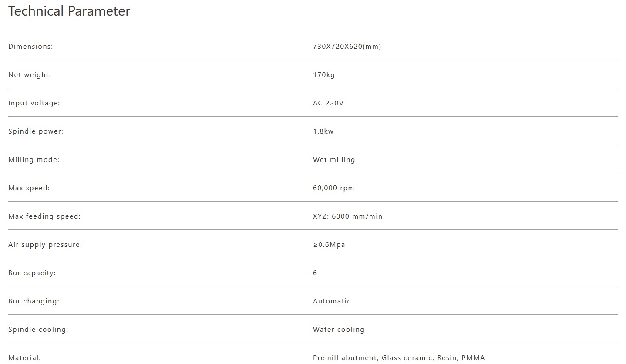Click the 60,000 rpm value
Image resolution: width=626 pixels, height=364 pixels.
(x=333, y=188)
